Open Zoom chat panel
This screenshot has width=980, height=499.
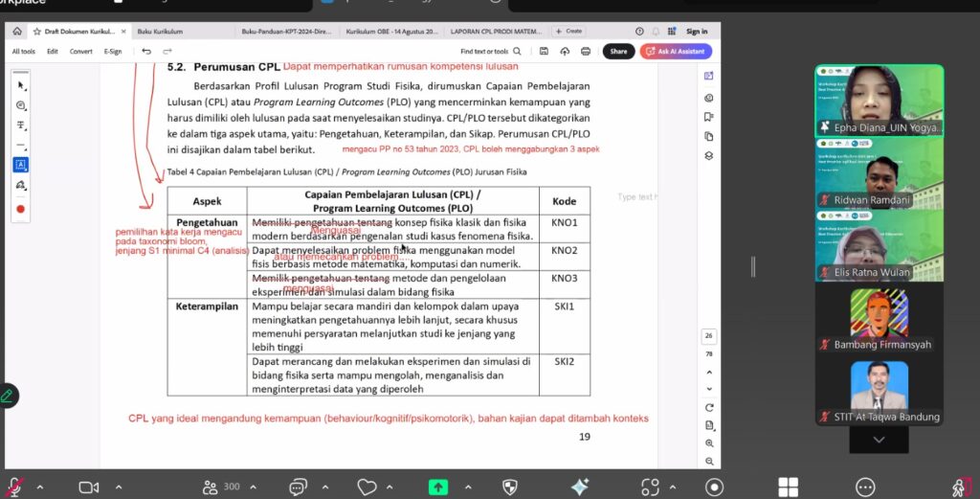pos(299,487)
